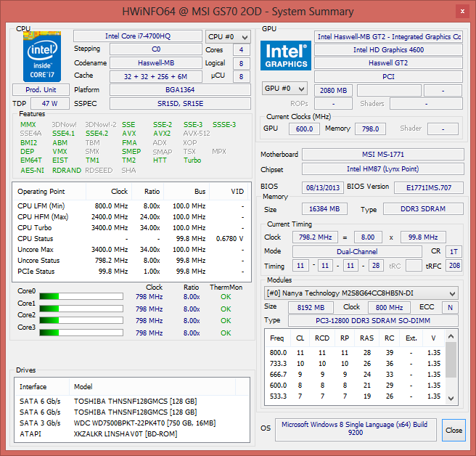Click the PC3-12800 DDR3 SDRAM SO-DIMM field
The image size is (476, 456).
373,321
